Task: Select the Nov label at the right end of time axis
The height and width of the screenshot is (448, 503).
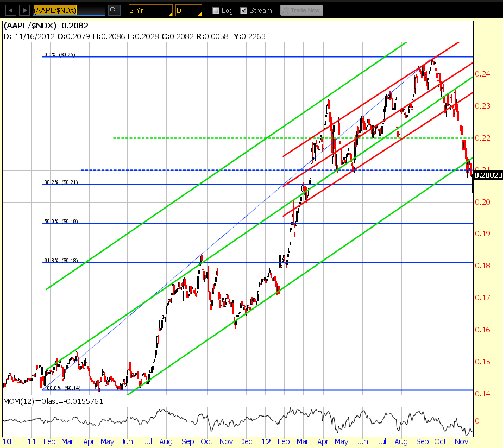Action: pyautogui.click(x=461, y=441)
